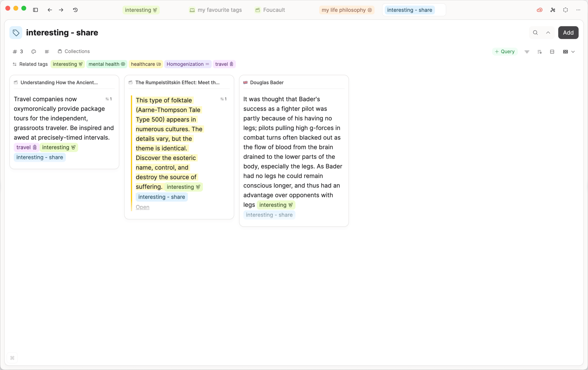The height and width of the screenshot is (370, 588).
Task: Toggle the compact card layout icon
Action: (x=552, y=52)
